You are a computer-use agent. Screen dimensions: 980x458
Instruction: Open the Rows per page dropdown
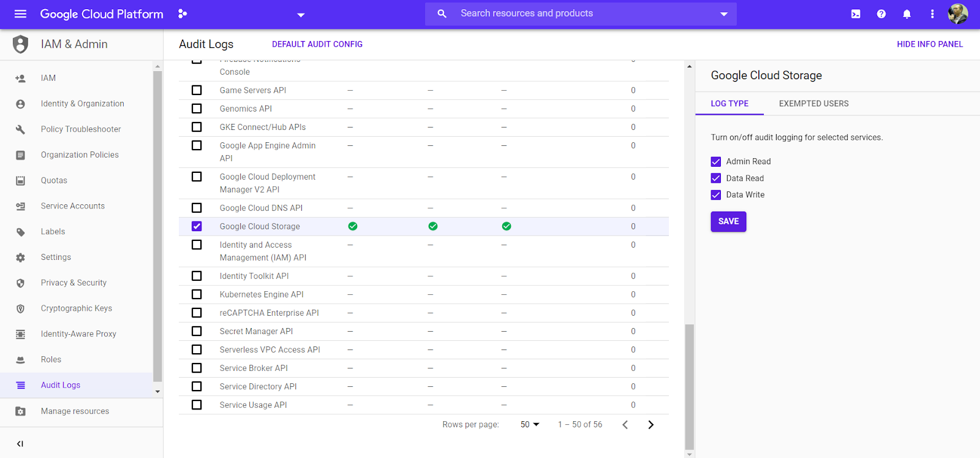[x=530, y=424]
